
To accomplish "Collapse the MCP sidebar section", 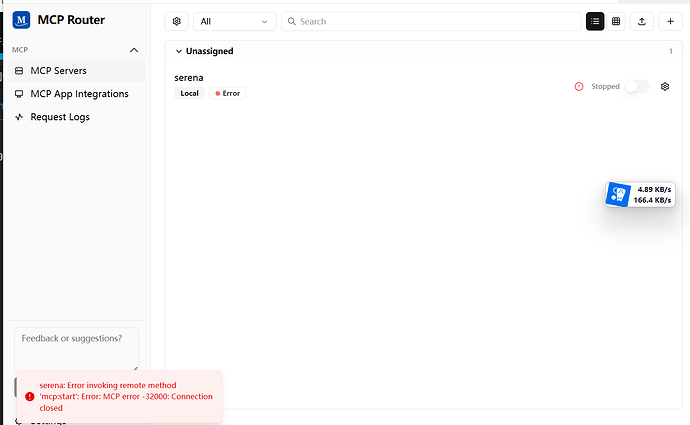I will (134, 50).
